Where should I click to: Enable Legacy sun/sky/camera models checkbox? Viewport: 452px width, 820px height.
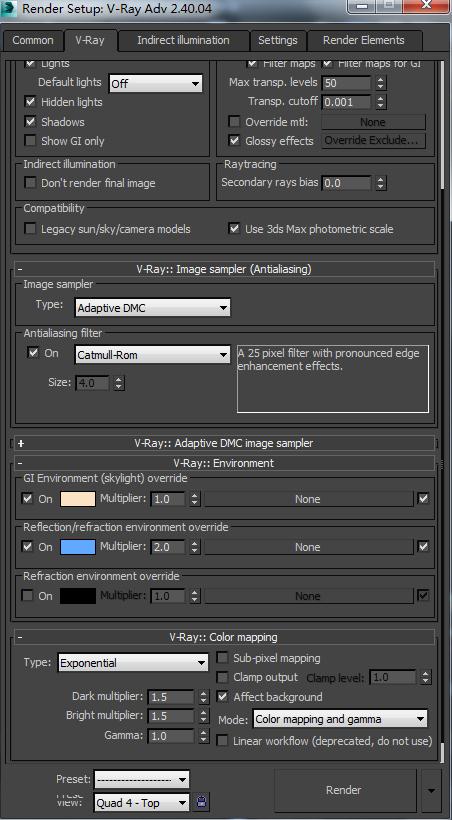click(x=31, y=229)
